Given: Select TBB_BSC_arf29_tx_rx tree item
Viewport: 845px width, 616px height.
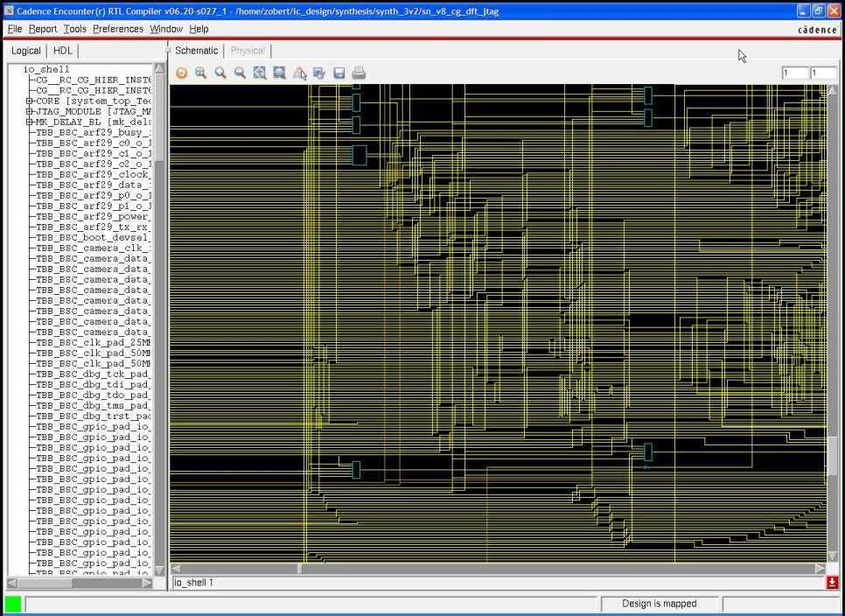Looking at the screenshot, I should click(94, 227).
